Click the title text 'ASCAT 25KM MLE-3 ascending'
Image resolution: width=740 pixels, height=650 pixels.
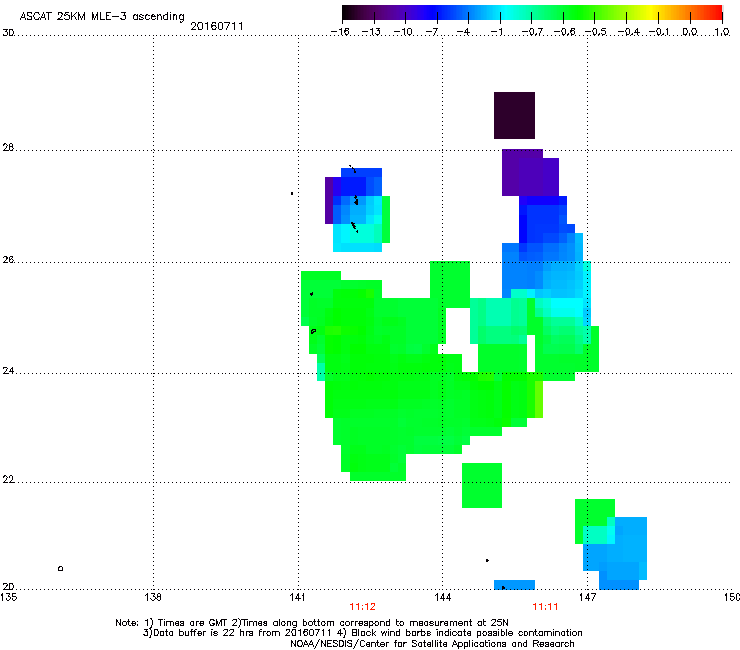coord(102,17)
